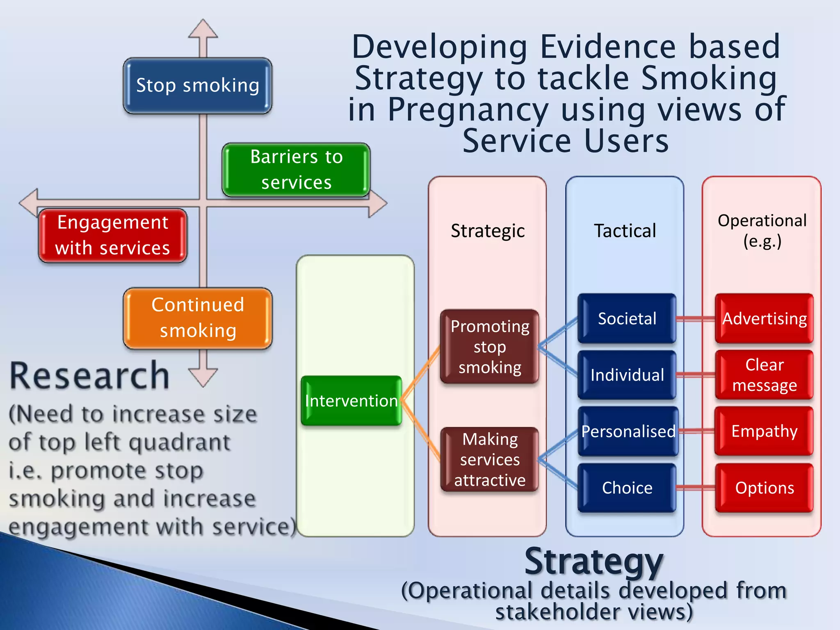The image size is (840, 630).
Task: Select the red Advertising box
Action: (764, 318)
